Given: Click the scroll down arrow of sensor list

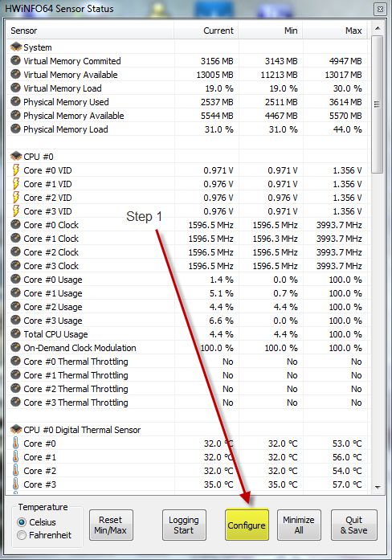Looking at the screenshot, I should [x=378, y=487].
